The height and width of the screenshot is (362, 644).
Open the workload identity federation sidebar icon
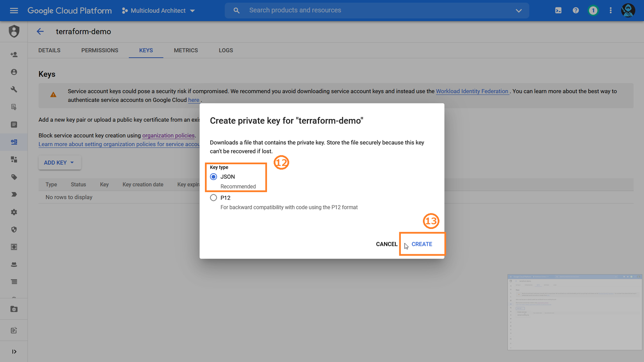coord(14,160)
